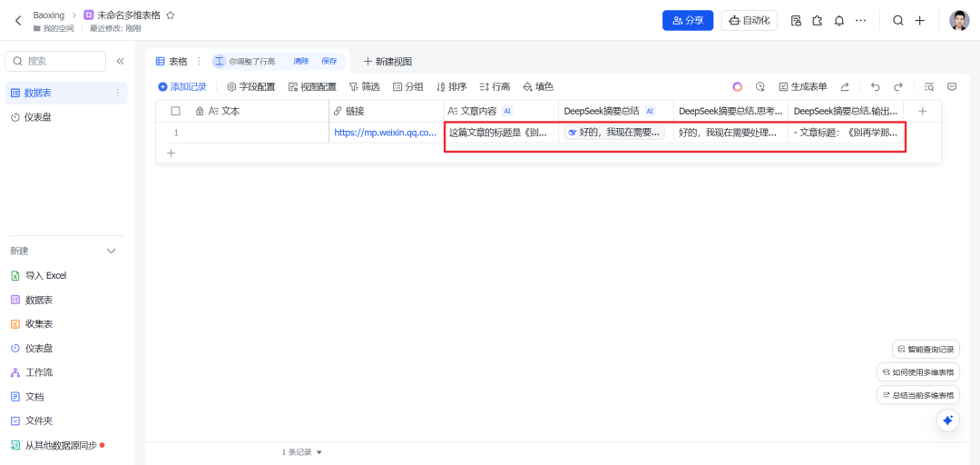This screenshot has width=980, height=465.
Task: Click 新建视图 to create a view
Action: 387,62
